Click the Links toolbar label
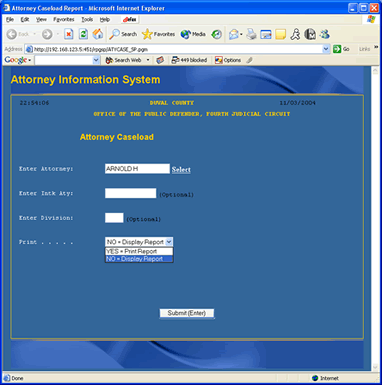The image size is (382, 385). [364, 49]
